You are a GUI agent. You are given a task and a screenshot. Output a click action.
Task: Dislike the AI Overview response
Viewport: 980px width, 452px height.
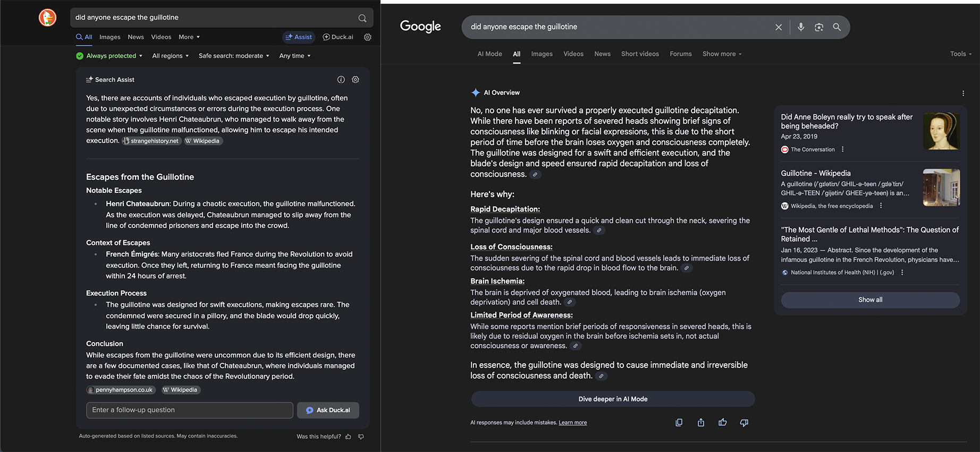pos(744,423)
